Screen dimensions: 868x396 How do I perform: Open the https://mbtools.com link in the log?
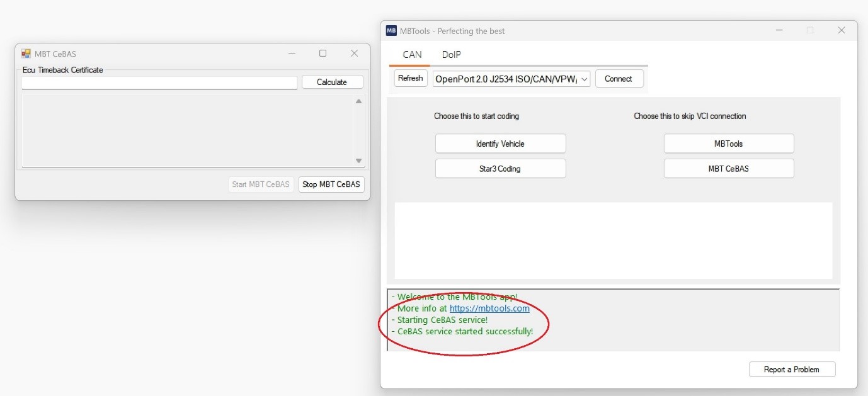tap(489, 308)
